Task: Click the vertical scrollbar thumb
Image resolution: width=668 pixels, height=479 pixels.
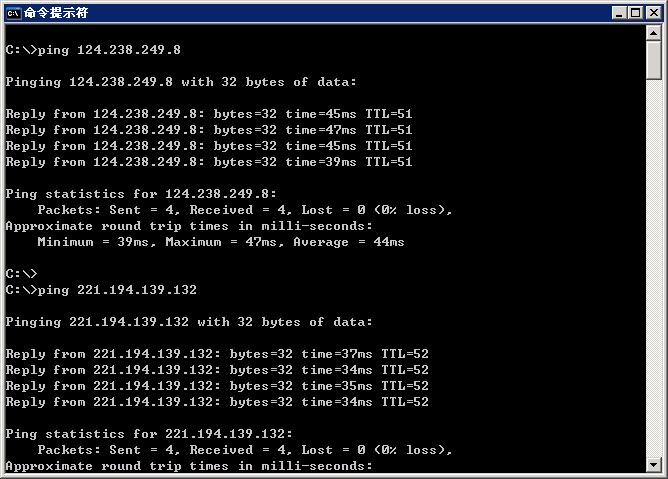Action: pos(654,60)
